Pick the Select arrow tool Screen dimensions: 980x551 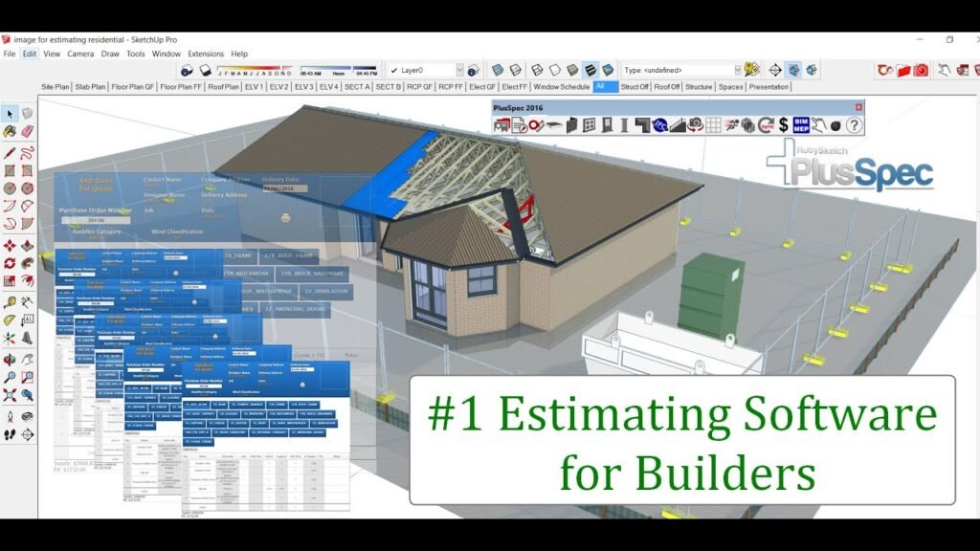[10, 113]
